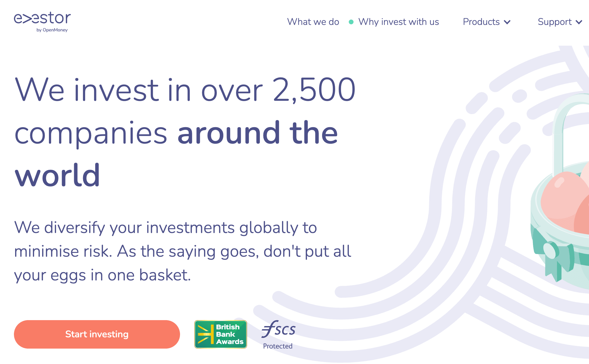The height and width of the screenshot is (364, 589).
Task: Expand the Products dropdown chevron
Action: click(x=507, y=22)
